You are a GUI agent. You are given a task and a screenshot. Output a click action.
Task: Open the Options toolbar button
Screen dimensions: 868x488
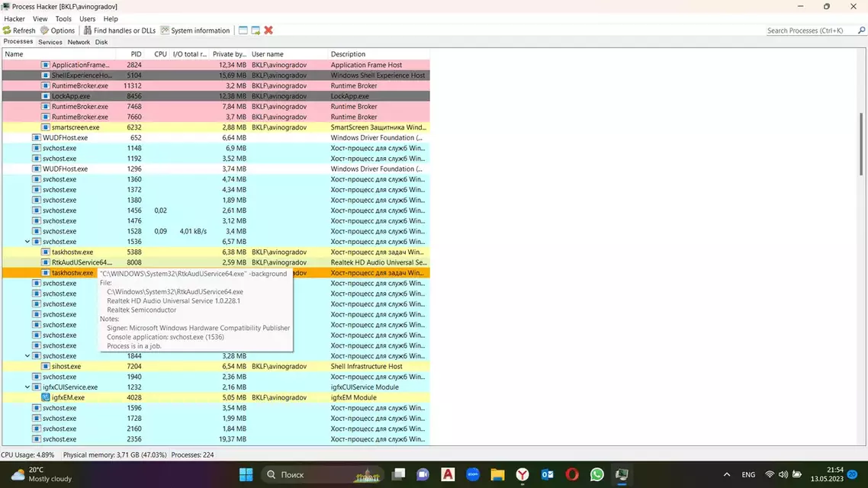(x=57, y=30)
